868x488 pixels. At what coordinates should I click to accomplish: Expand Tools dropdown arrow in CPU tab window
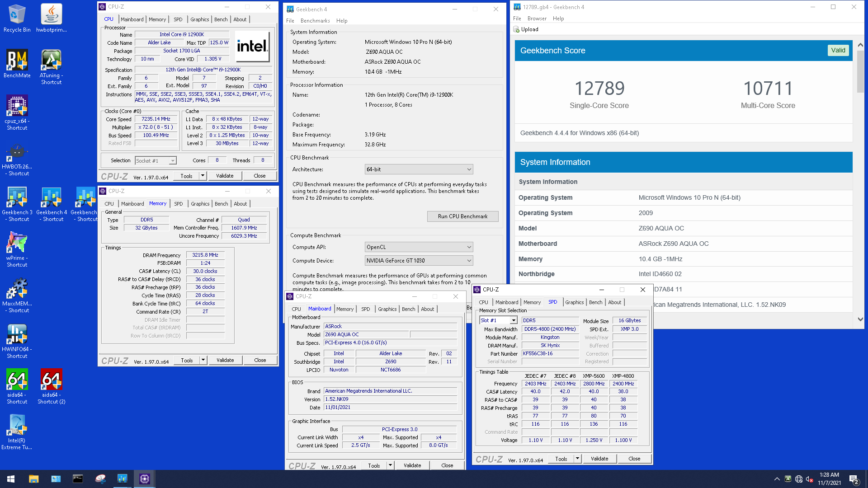[203, 176]
